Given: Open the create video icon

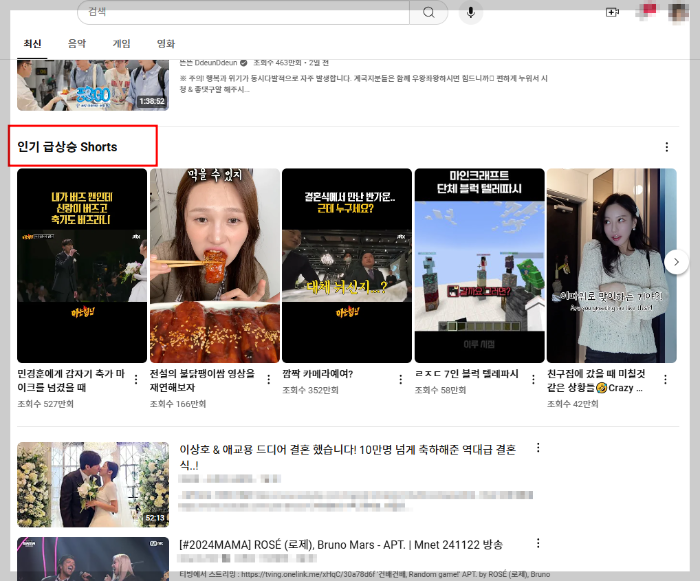Looking at the screenshot, I should pos(612,12).
